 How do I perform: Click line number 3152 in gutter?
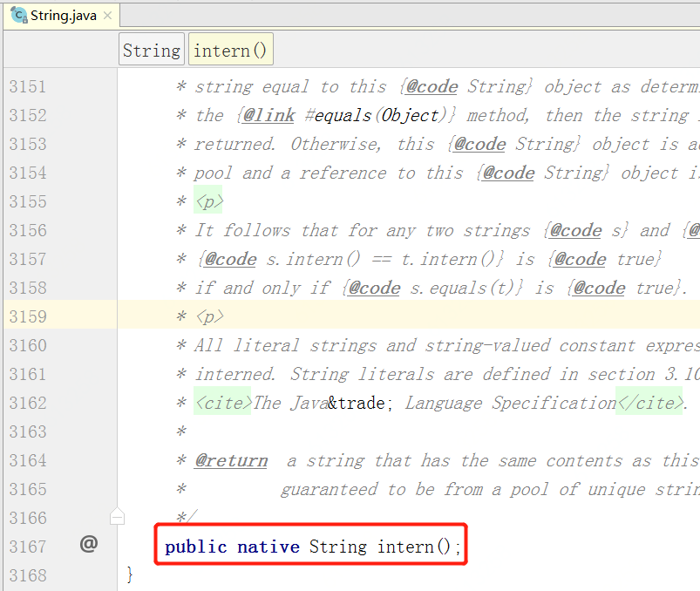(x=28, y=116)
